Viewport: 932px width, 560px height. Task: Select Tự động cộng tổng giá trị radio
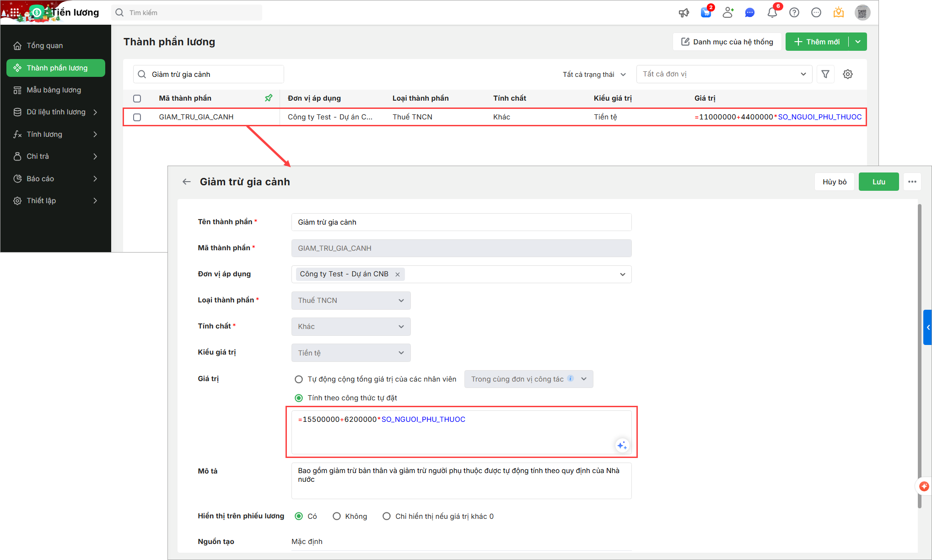pyautogui.click(x=299, y=379)
